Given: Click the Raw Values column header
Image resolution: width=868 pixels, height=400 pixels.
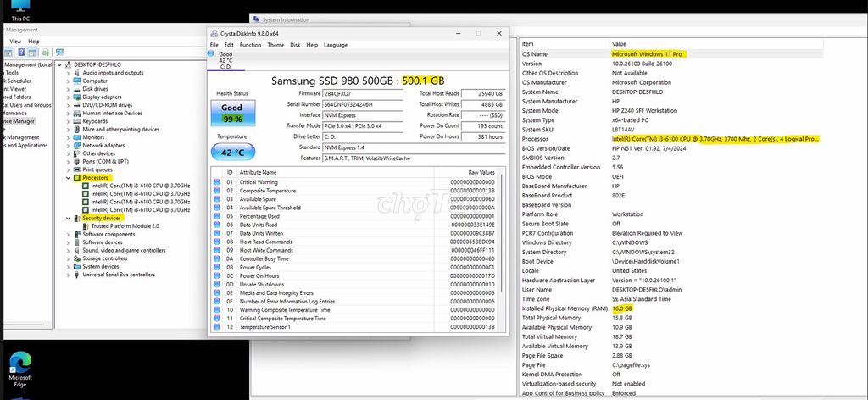Looking at the screenshot, I should coord(481,173).
